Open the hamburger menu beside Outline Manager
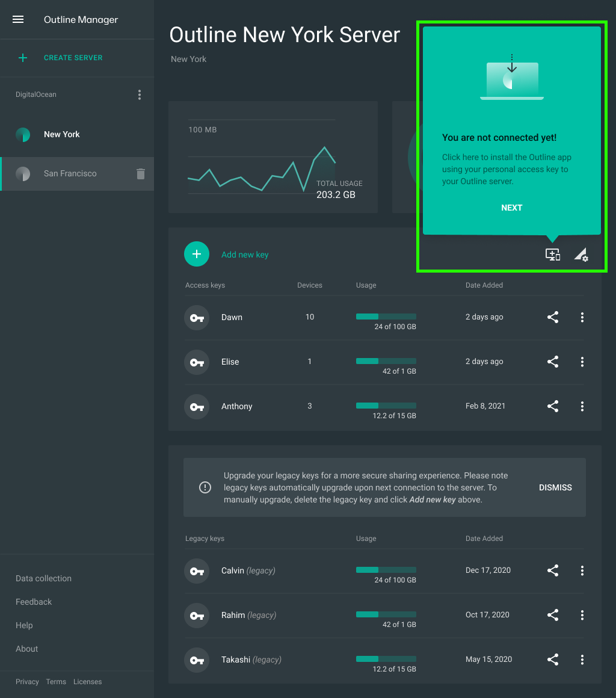Screen dimensions: 616x698 18,20
